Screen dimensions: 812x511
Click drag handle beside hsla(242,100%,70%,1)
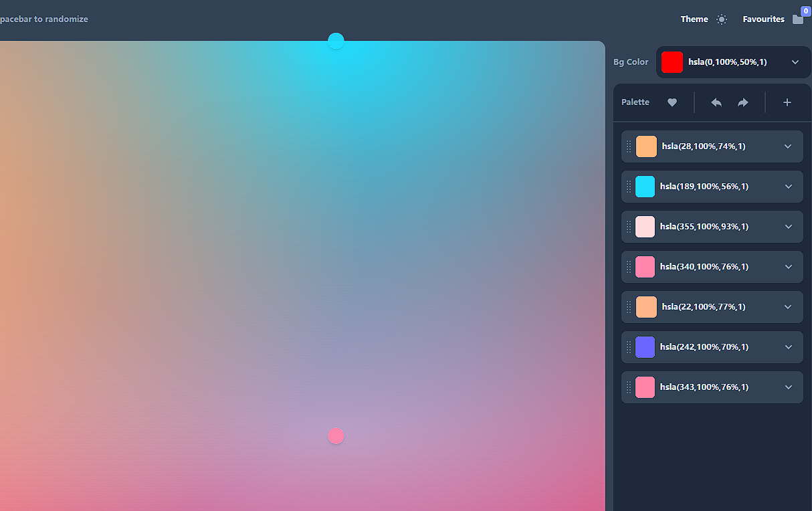coord(629,347)
